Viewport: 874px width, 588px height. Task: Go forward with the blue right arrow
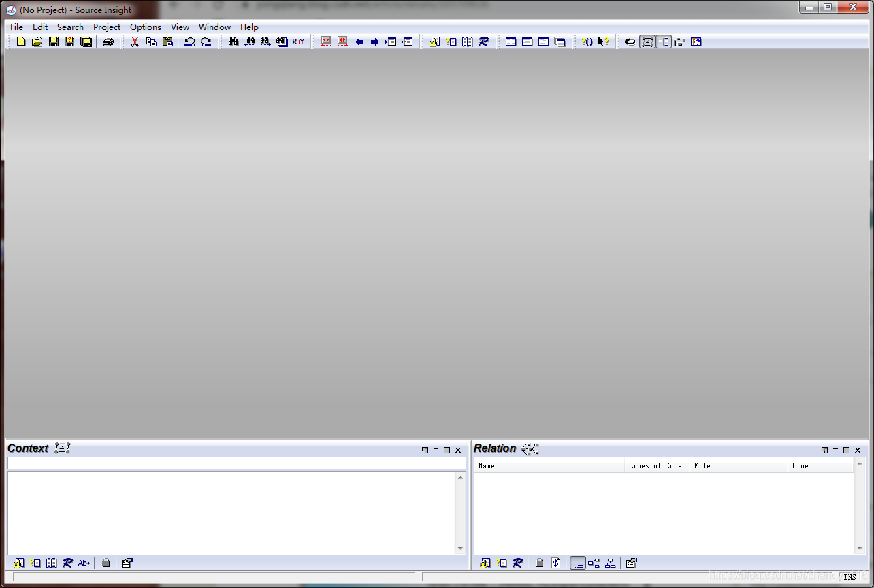374,42
